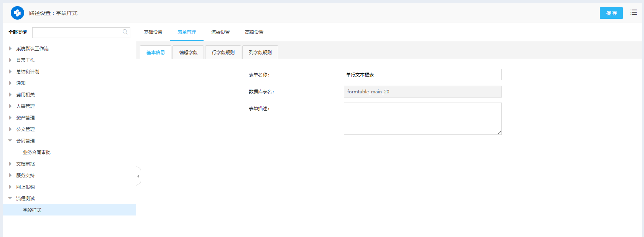Collapse the left sidebar panel handle
The width and height of the screenshot is (644, 237).
[x=138, y=176]
